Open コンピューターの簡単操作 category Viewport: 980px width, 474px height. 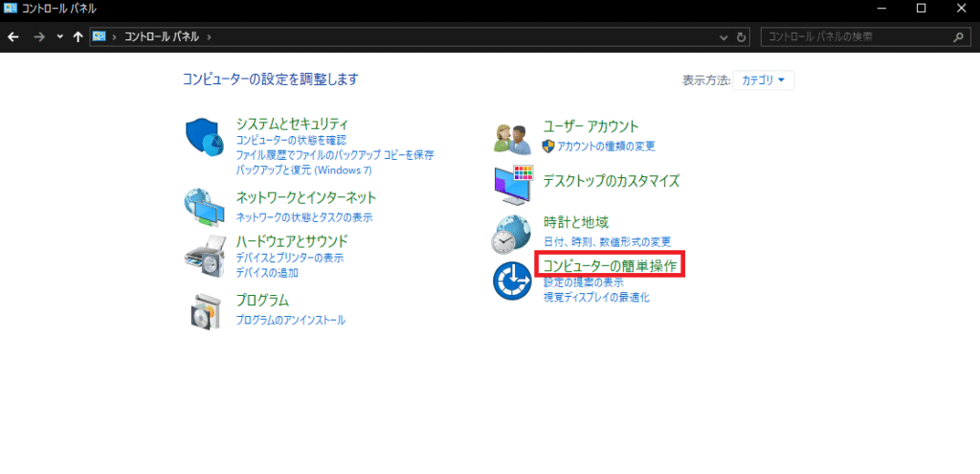point(610,265)
